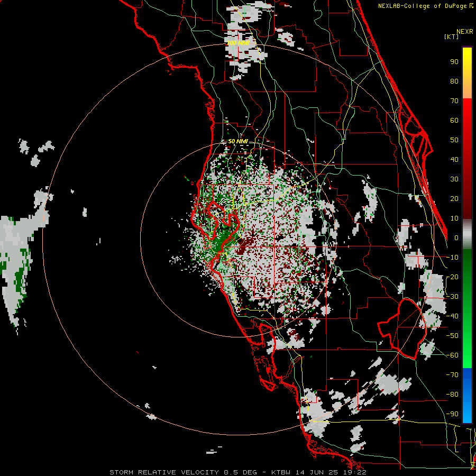Click the positive 90 scale label
476x476 pixels.
[454, 62]
